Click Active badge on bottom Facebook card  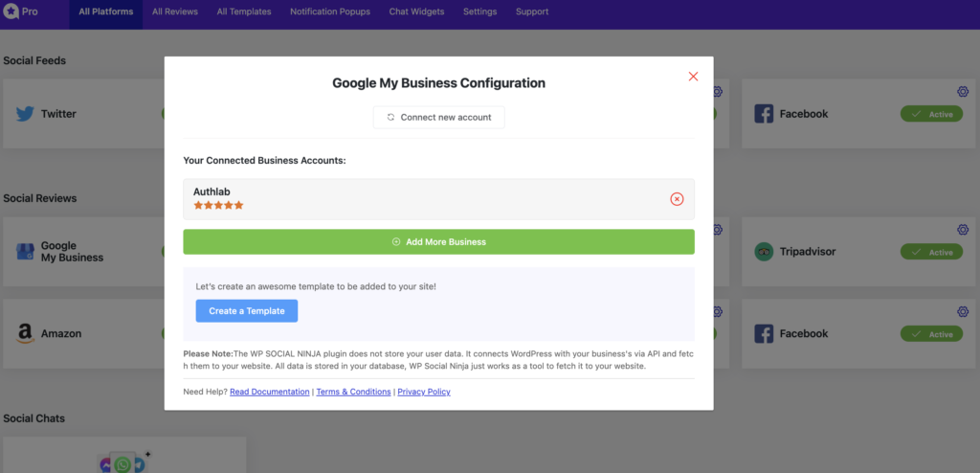pyautogui.click(x=931, y=333)
